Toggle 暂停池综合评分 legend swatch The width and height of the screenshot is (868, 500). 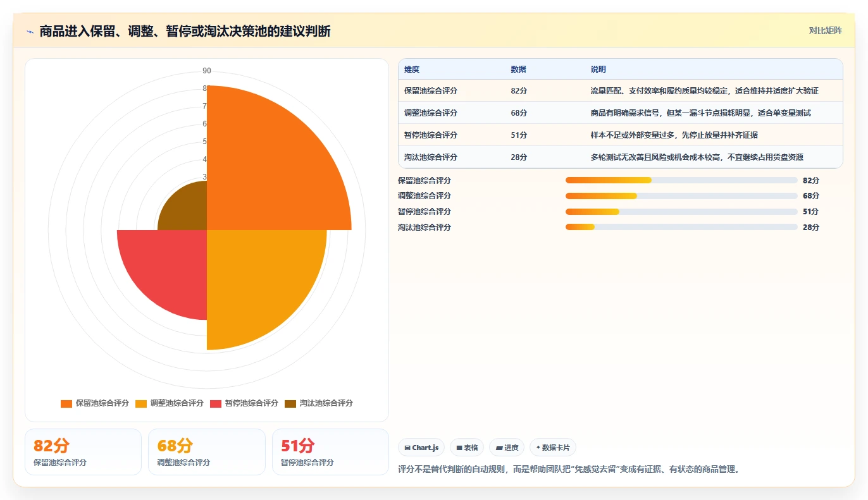coord(216,403)
